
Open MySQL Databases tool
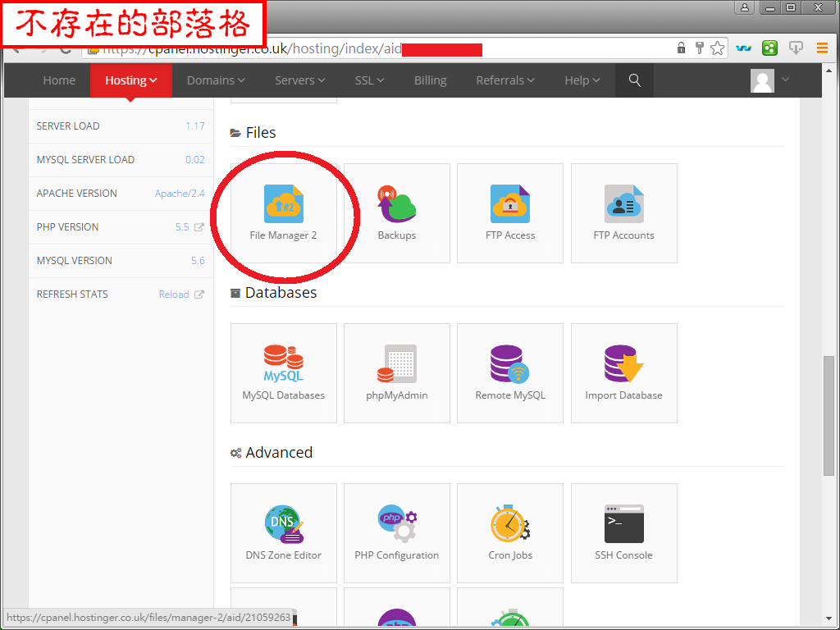[283, 373]
